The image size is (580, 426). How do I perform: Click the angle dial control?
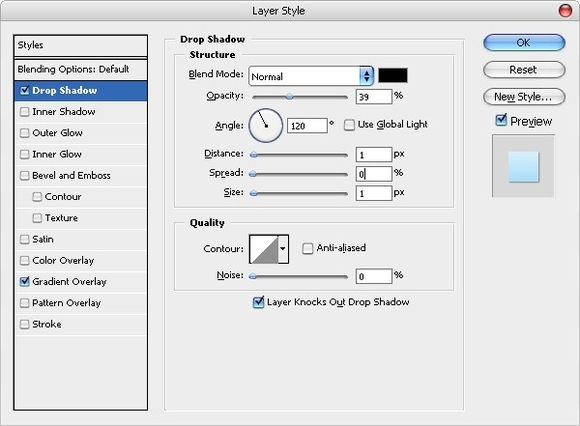pos(266,125)
